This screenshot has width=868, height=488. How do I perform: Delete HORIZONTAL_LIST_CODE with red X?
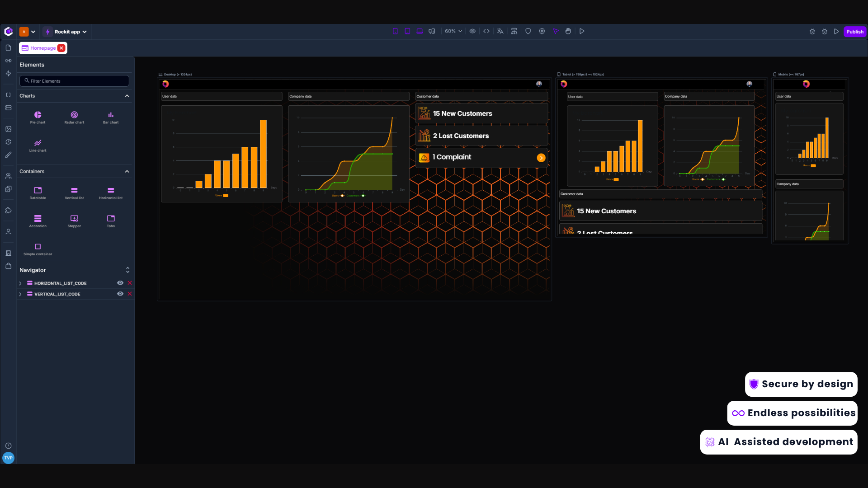coord(130,283)
